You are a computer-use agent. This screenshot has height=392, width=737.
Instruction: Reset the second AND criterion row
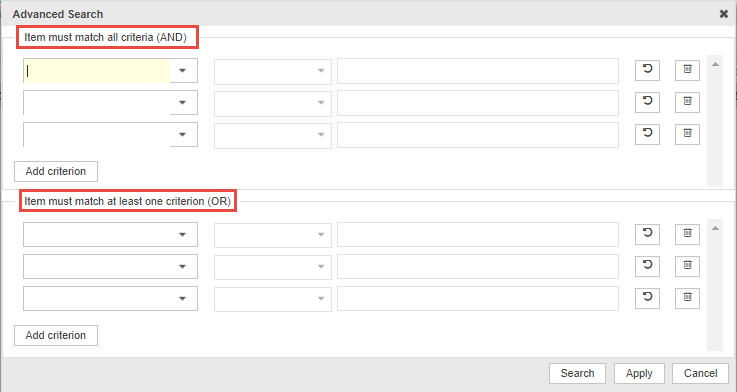(647, 102)
